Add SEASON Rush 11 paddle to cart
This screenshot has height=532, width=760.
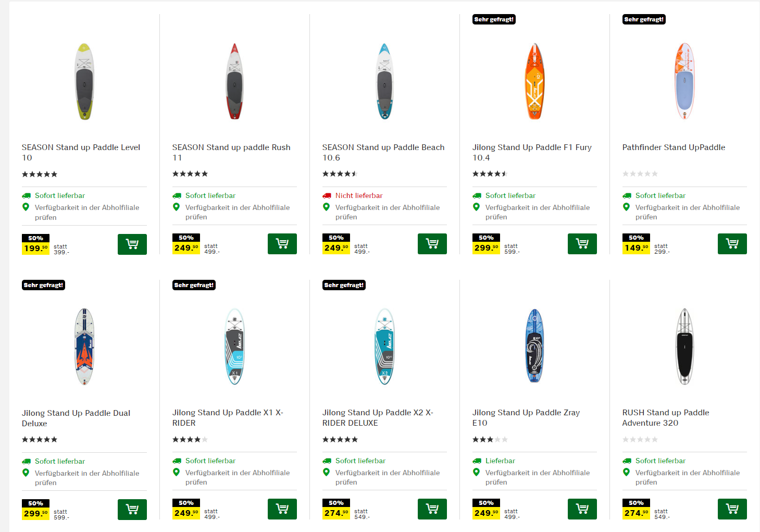tap(282, 244)
